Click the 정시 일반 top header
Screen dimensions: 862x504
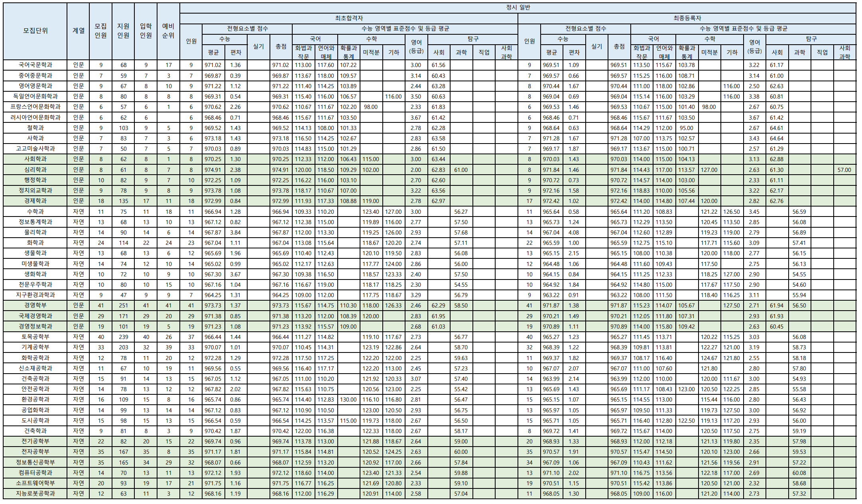(x=518, y=8)
